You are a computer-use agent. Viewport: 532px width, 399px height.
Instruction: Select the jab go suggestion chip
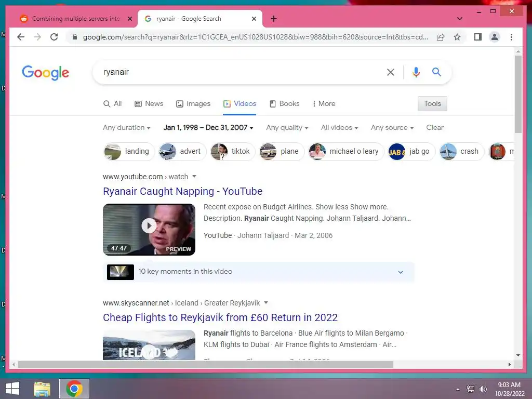click(x=411, y=151)
